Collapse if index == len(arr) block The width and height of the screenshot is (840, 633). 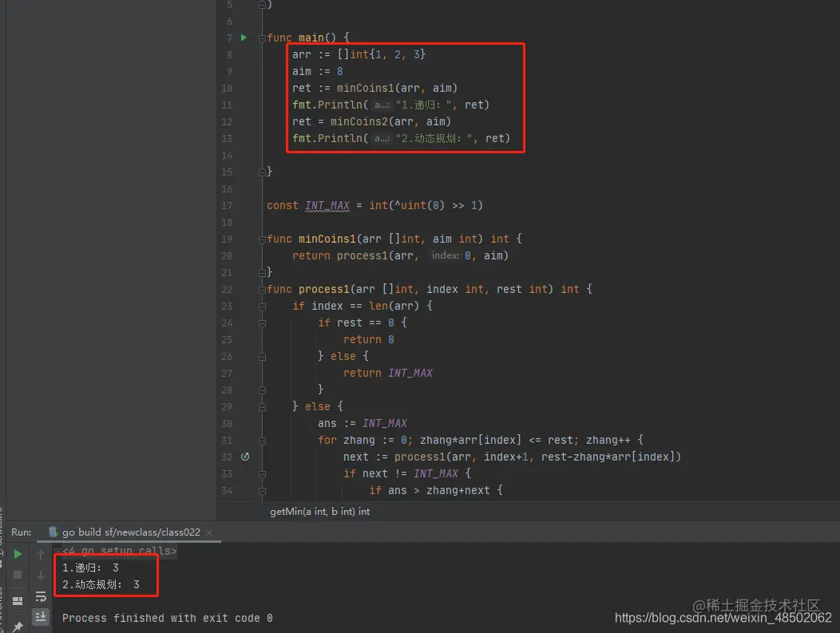click(x=262, y=307)
